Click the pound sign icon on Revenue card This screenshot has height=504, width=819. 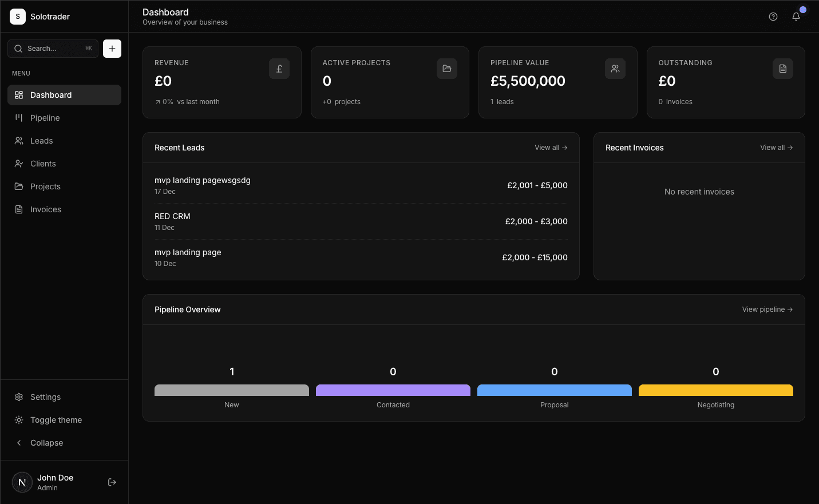(279, 68)
